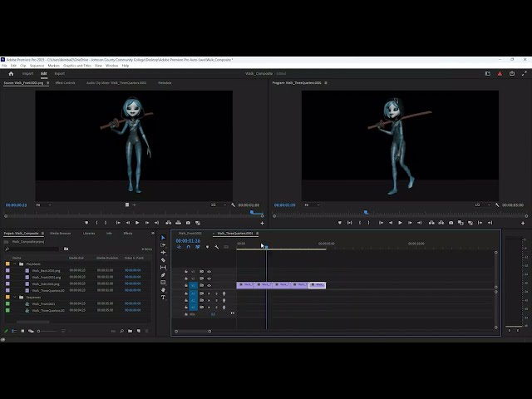
Task: Collapse the Sequences bin
Action: (x=15, y=298)
